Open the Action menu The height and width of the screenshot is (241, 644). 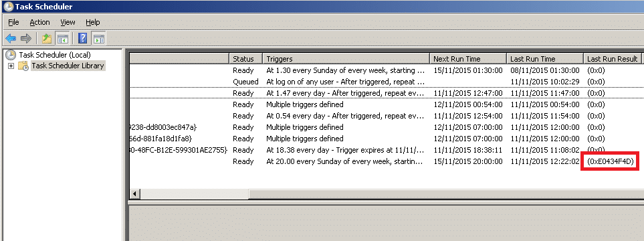[40, 22]
